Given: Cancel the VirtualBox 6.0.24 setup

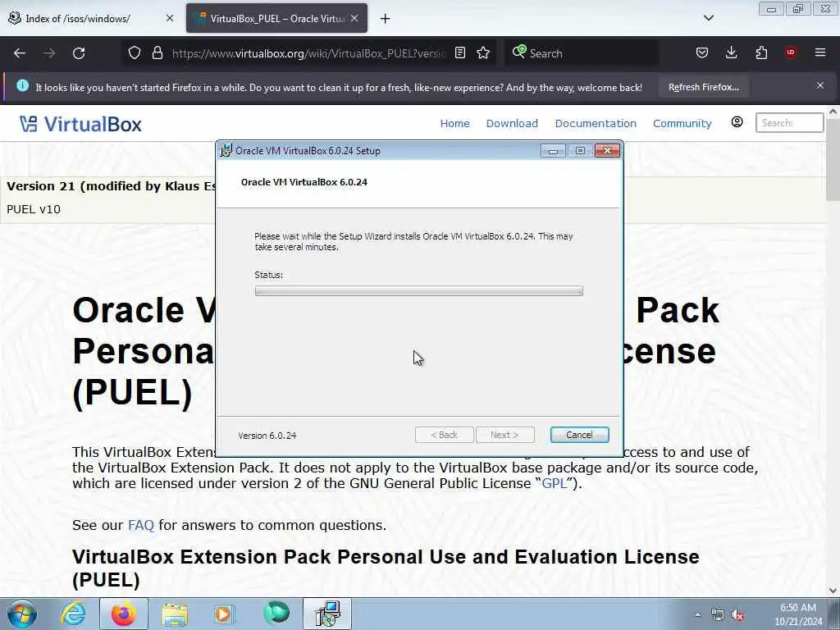Looking at the screenshot, I should click(x=579, y=435).
